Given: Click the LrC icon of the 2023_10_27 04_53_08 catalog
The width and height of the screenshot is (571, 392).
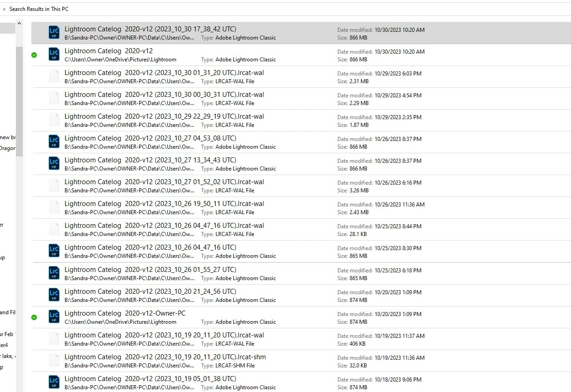Looking at the screenshot, I should pyautogui.click(x=54, y=142).
